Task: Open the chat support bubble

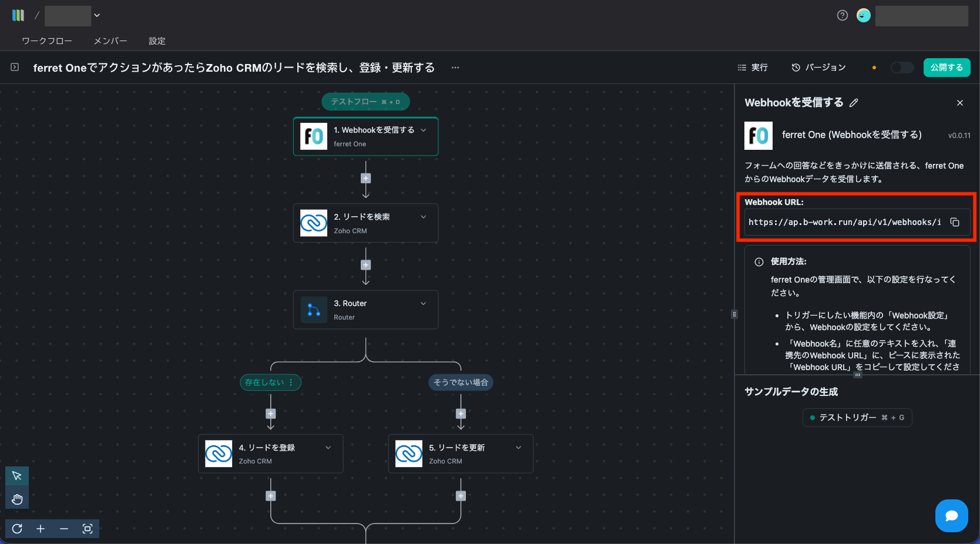Action: click(x=951, y=516)
